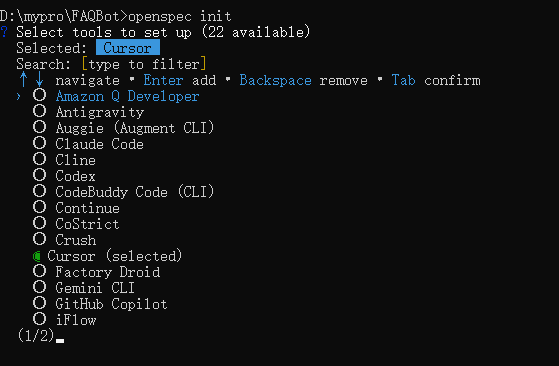559x366 pixels.
Task: Click the up arrow navigate icon
Action: click(x=24, y=79)
